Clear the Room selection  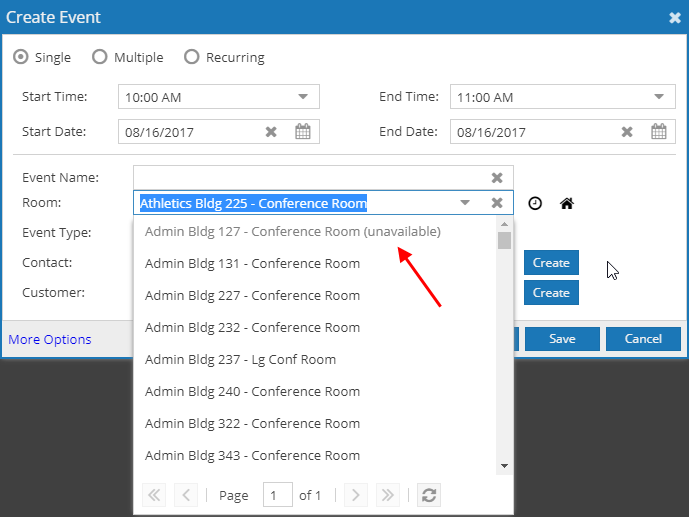[497, 203]
